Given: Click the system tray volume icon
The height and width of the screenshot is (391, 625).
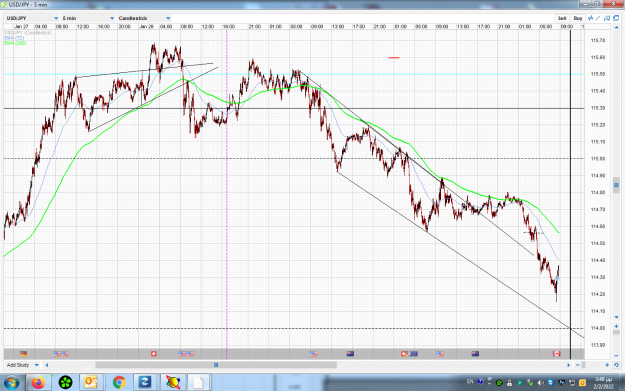Looking at the screenshot, I should click(540, 383).
